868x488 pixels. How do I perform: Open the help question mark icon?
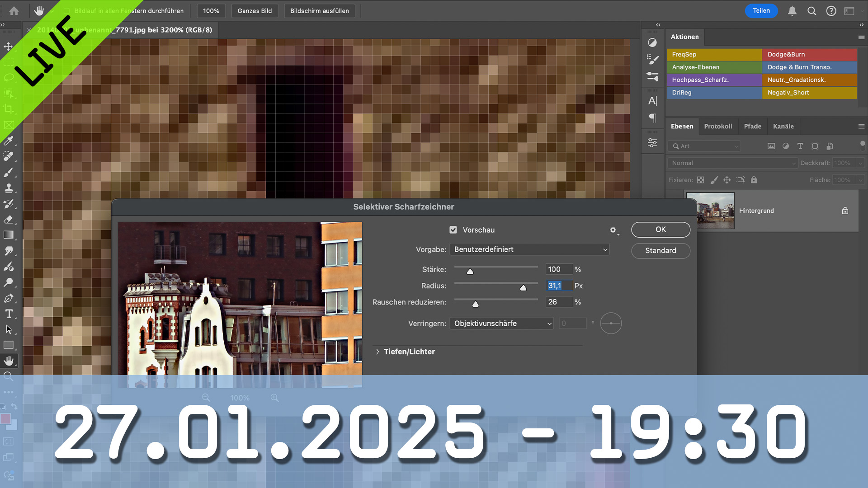coord(831,11)
